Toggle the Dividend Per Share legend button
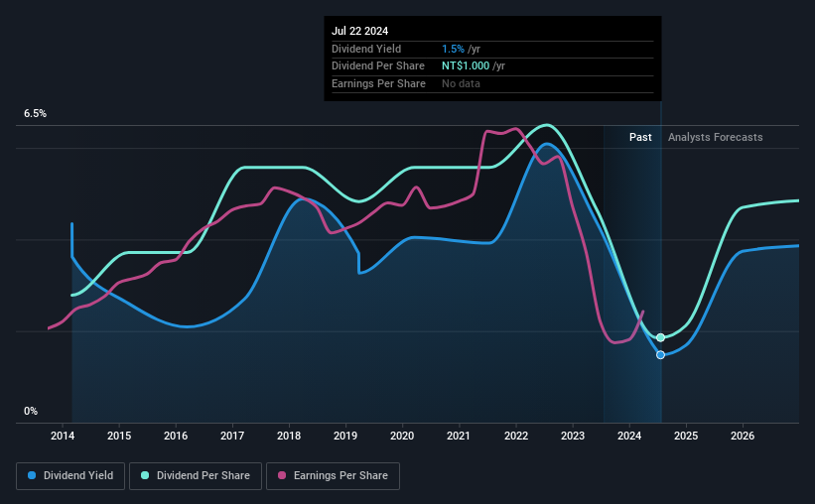This screenshot has width=815, height=504. click(196, 476)
